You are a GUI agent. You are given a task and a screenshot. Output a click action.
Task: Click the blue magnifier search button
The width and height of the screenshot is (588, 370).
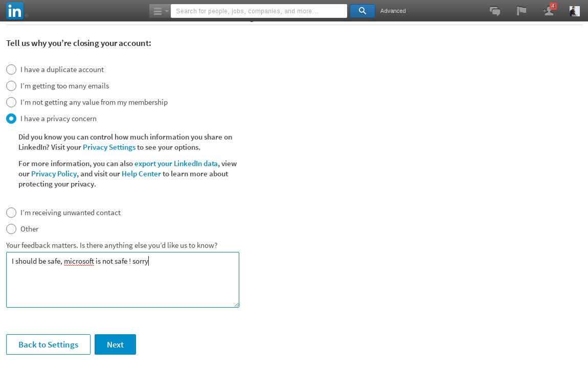[362, 11]
